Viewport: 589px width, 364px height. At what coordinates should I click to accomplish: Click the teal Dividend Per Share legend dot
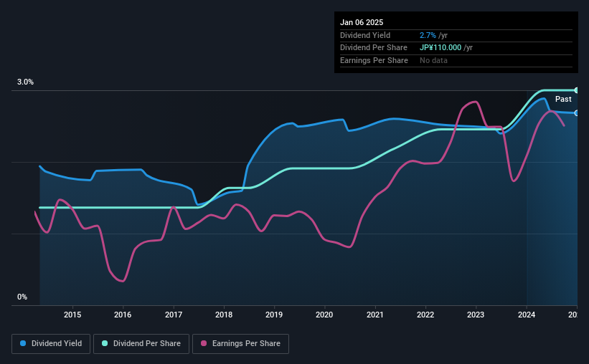(x=105, y=343)
